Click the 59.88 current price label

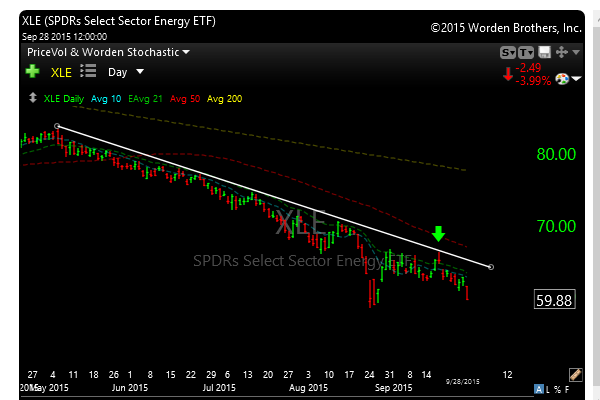(x=553, y=299)
